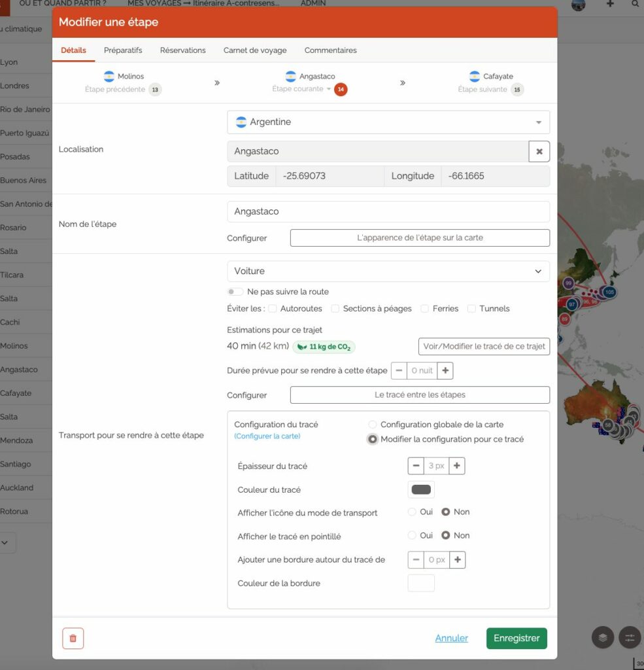Expand the Voiture transport mode dropdown
This screenshot has width=644, height=670.
pos(388,271)
